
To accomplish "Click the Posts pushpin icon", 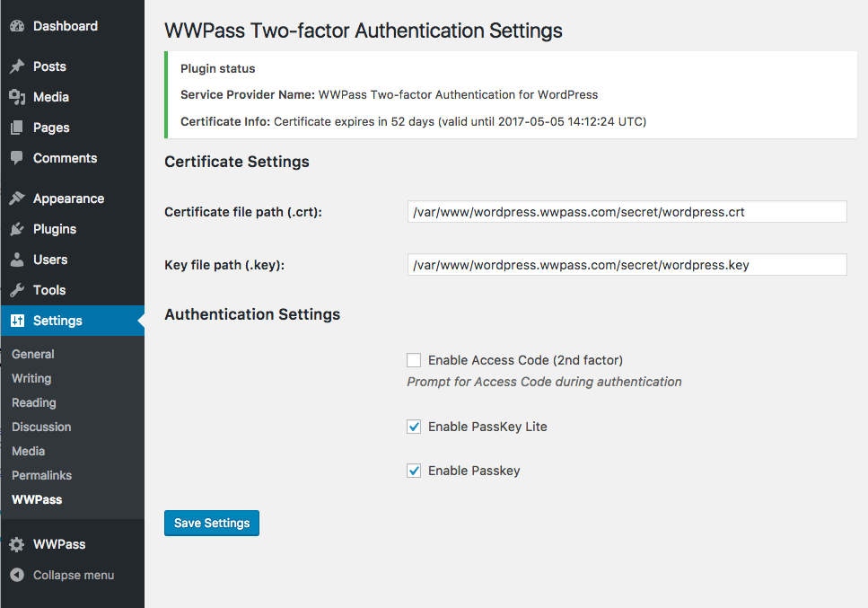I will [x=17, y=66].
